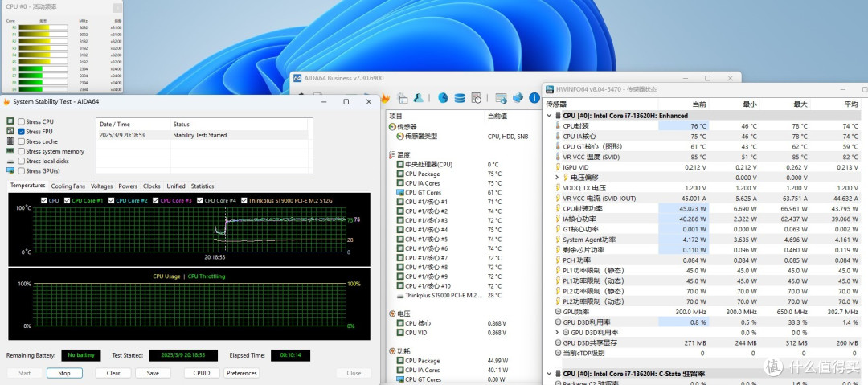Toggle the CPU Core #3 graph legend checkbox
The height and width of the screenshot is (385, 868).
tap(156, 200)
